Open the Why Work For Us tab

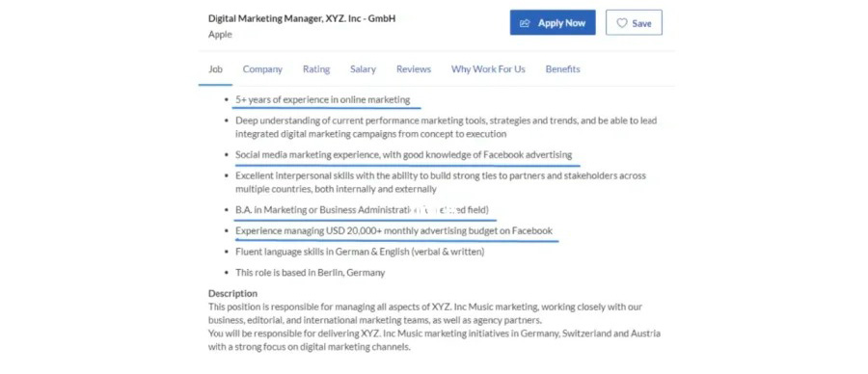click(x=488, y=69)
